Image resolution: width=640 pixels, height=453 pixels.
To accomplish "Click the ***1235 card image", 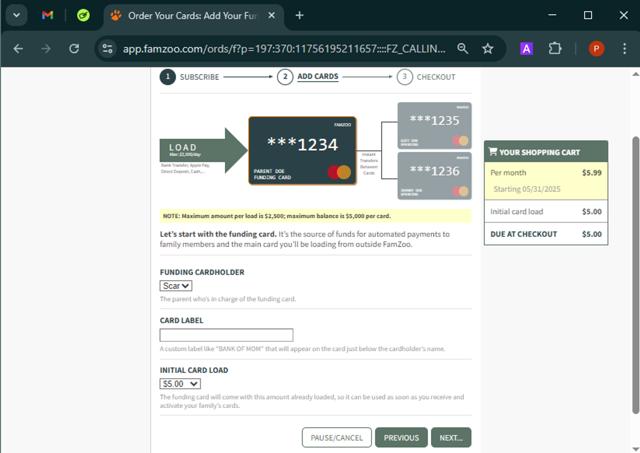I will click(x=435, y=125).
